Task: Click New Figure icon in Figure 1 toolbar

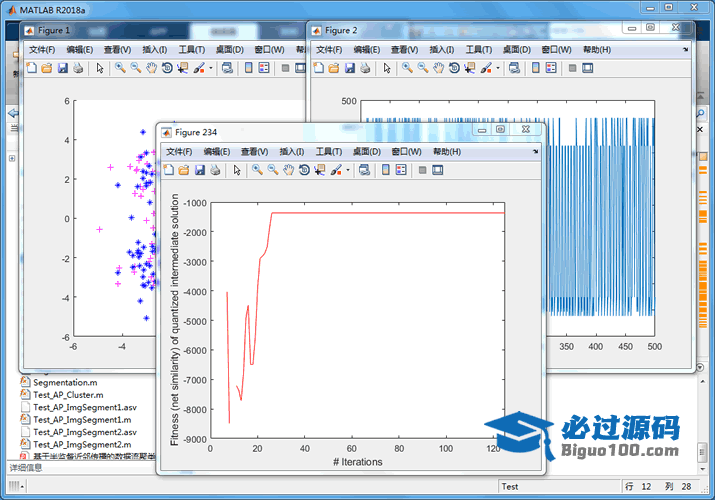Action: tap(31, 68)
